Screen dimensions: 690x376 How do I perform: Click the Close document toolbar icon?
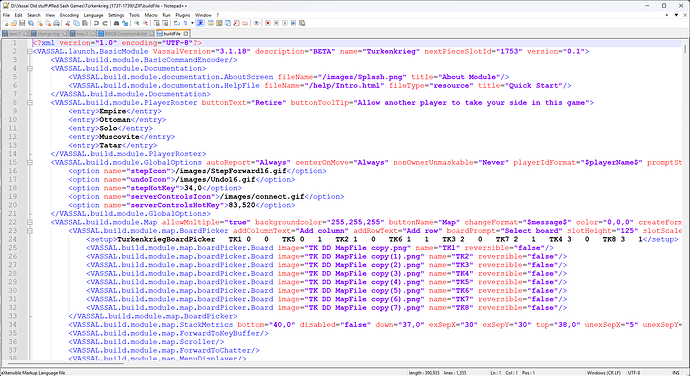[x=39, y=23]
